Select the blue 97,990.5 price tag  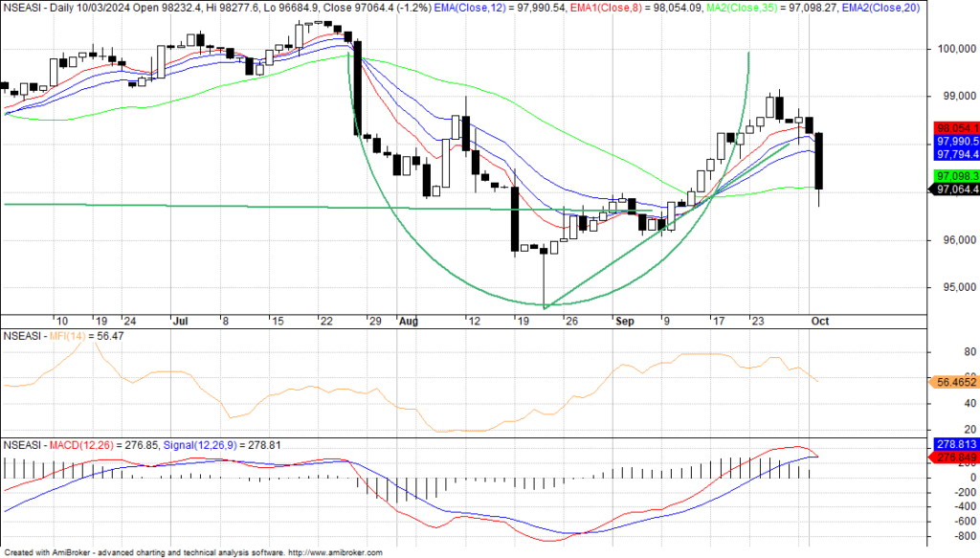coord(955,141)
